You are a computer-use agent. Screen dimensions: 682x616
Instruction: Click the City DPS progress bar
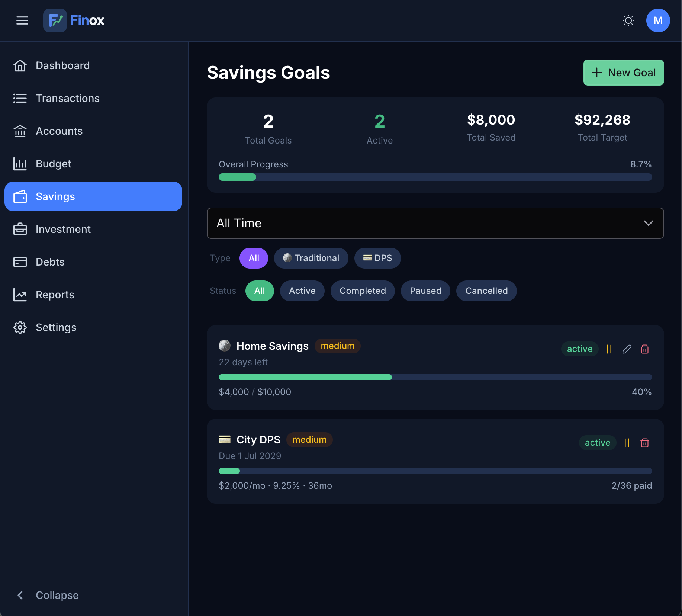pyautogui.click(x=435, y=471)
